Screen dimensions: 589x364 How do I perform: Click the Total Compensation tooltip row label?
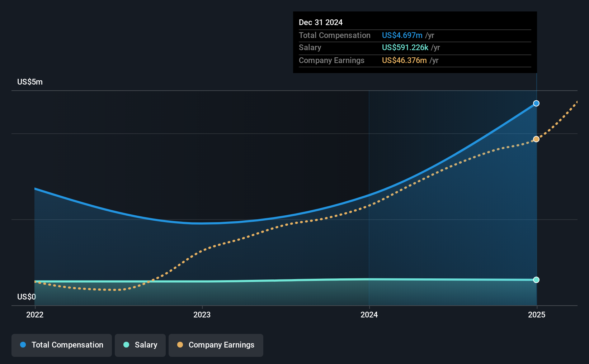[x=335, y=35]
